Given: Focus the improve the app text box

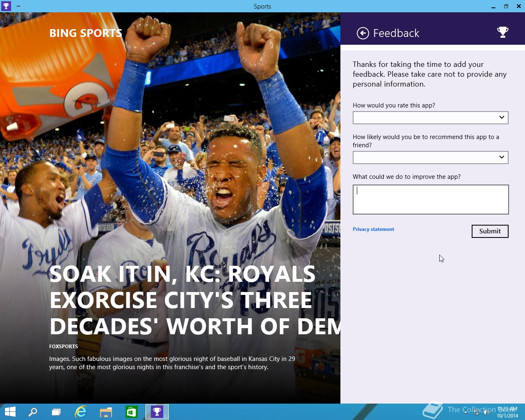Looking at the screenshot, I should 431,199.
